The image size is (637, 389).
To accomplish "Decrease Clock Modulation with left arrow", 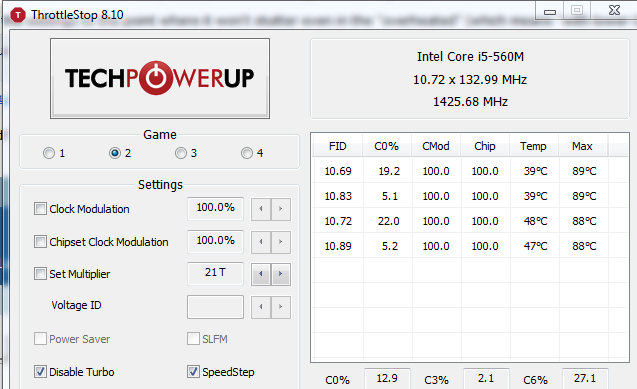I will (x=261, y=209).
